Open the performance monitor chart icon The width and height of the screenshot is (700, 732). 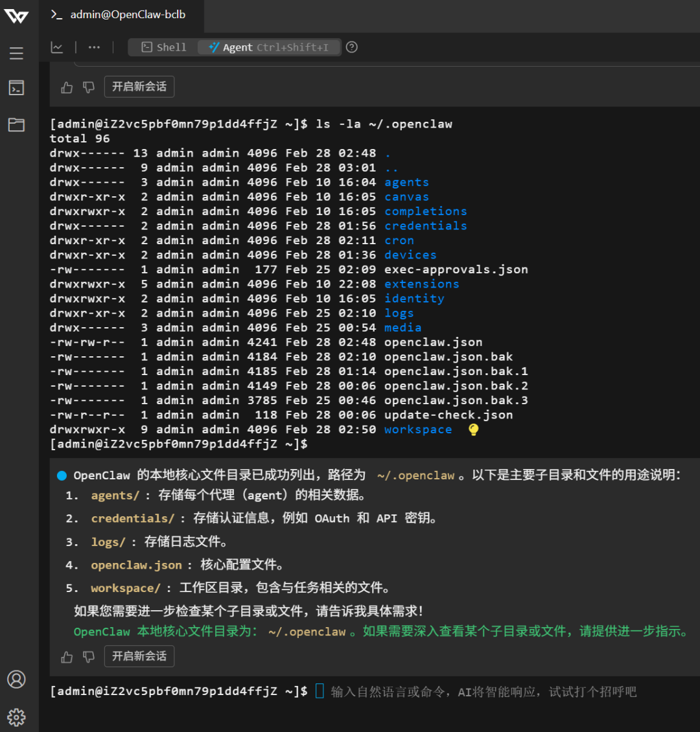click(x=56, y=47)
